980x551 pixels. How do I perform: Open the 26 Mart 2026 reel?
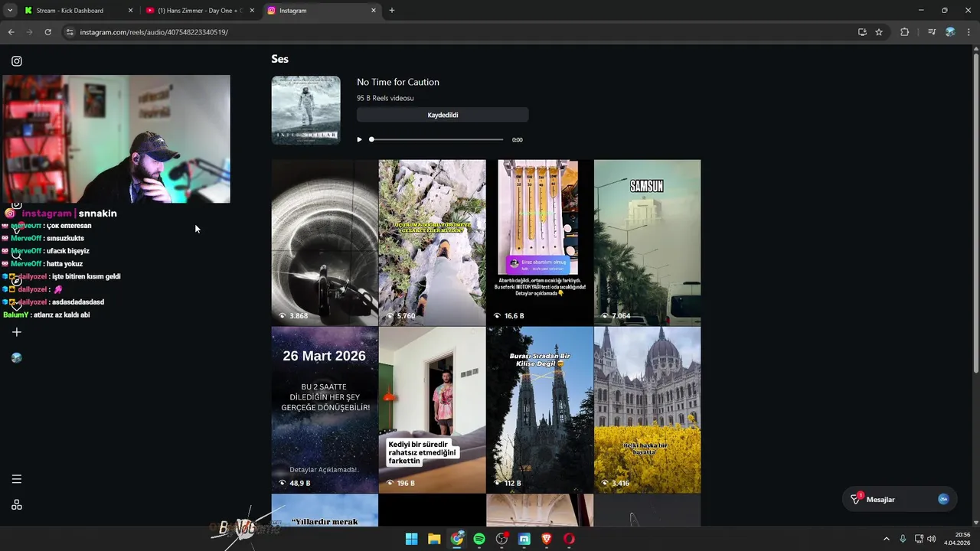[325, 410]
